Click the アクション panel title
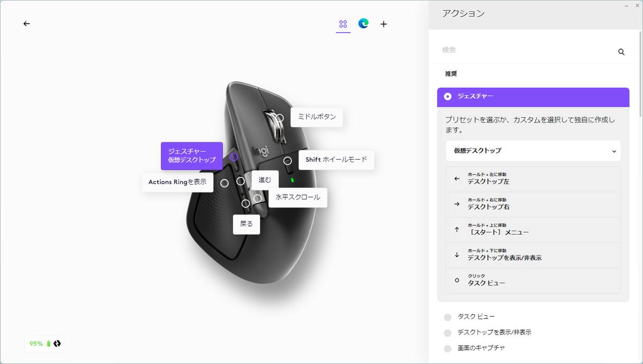Viewport: 643px width, 364px height. click(x=463, y=14)
